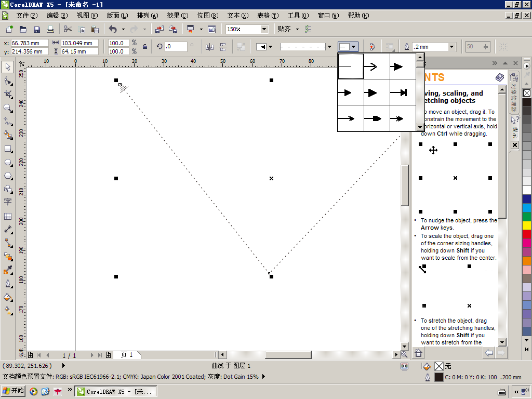Open the snap-to 贴齐 dropdown
The height and width of the screenshot is (399, 532).
298,29
